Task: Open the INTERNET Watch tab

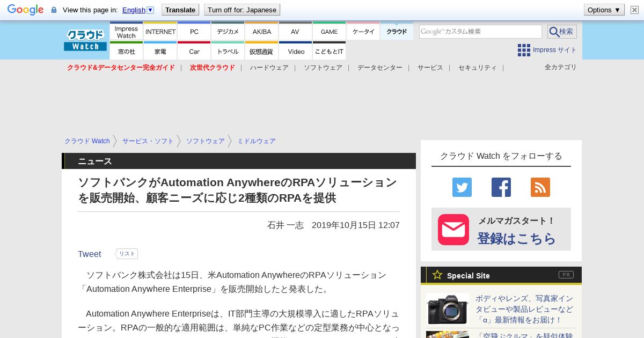Action: 160,32
